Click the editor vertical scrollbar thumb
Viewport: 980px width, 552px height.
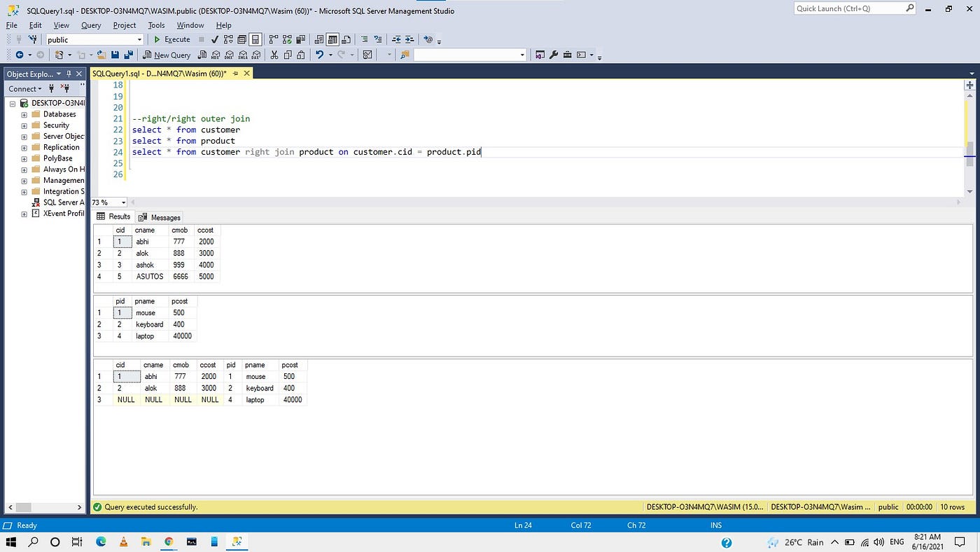click(969, 154)
